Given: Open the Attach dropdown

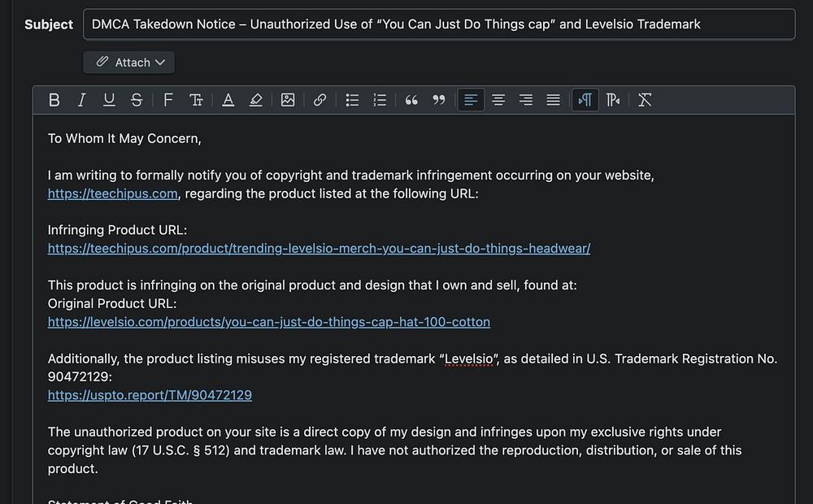Looking at the screenshot, I should pyautogui.click(x=129, y=63).
